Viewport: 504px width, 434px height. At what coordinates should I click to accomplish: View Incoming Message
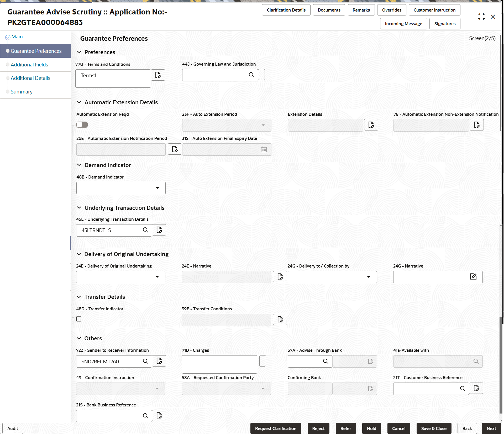point(403,24)
